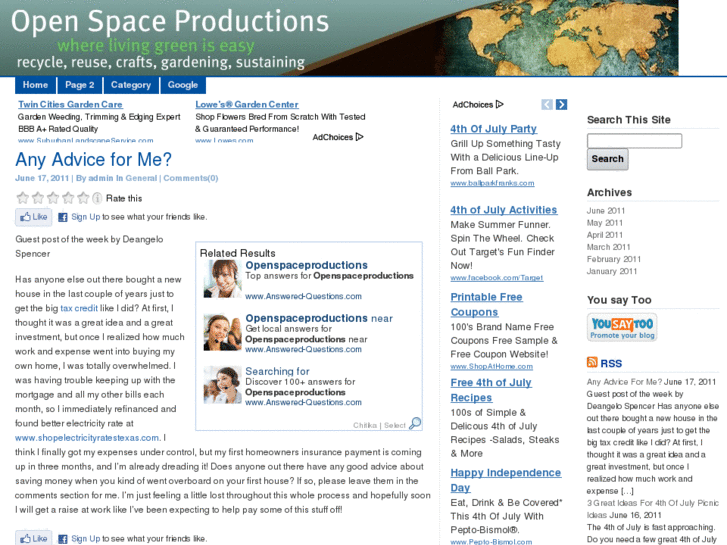The width and height of the screenshot is (727, 545).
Task: Open the Page 2 navigation tab
Action: point(80,85)
